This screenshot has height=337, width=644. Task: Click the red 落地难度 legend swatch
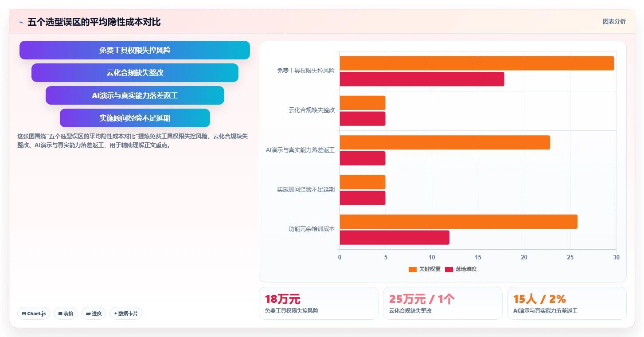449,269
